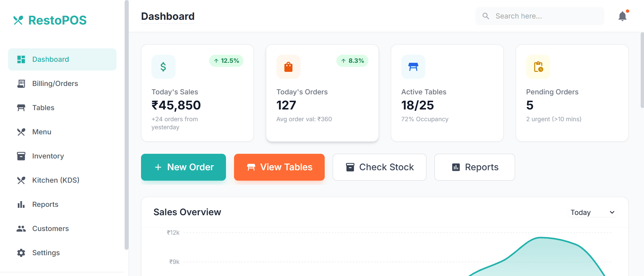Click the ₹12k axis label
Image resolution: width=644 pixels, height=276 pixels.
[173, 233]
